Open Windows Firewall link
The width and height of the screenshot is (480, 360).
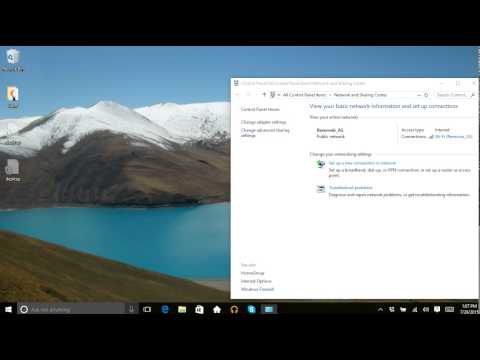(257, 289)
